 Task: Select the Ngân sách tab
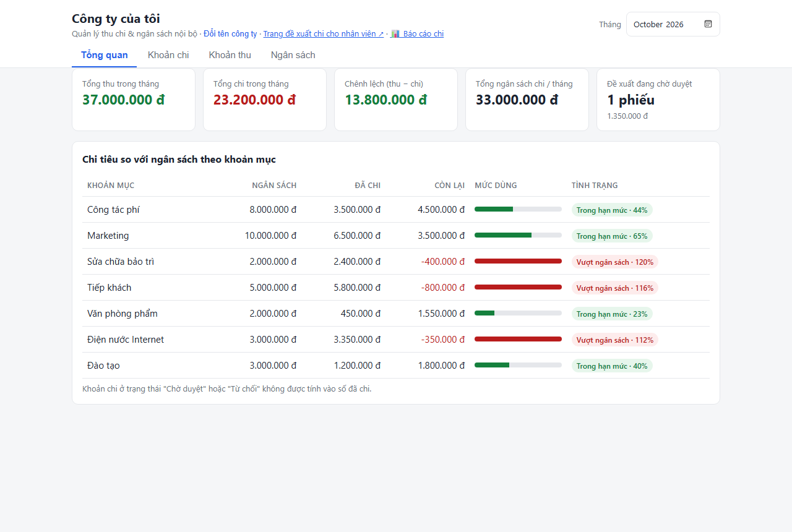click(x=293, y=55)
